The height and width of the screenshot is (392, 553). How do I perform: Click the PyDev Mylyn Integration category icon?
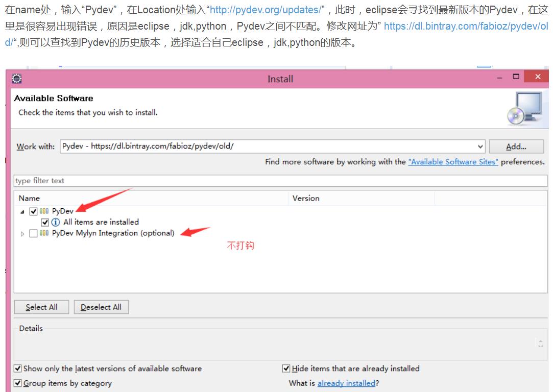tap(44, 233)
